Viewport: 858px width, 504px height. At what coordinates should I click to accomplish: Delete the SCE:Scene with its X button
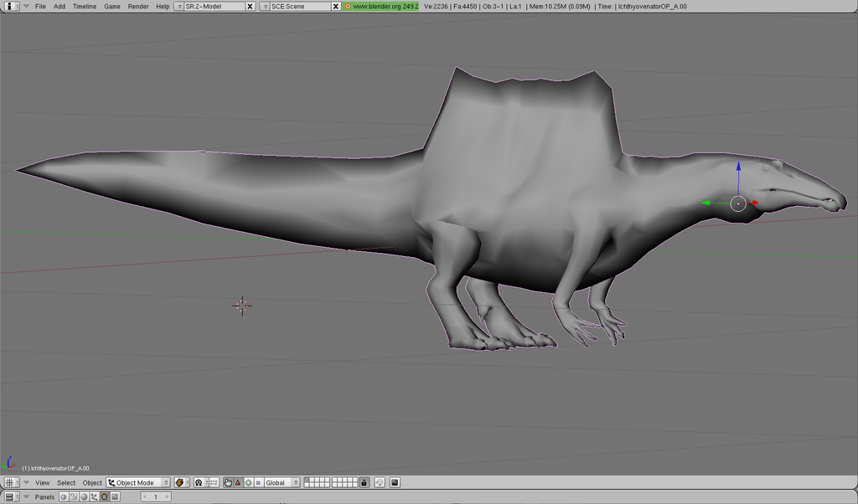click(x=336, y=6)
